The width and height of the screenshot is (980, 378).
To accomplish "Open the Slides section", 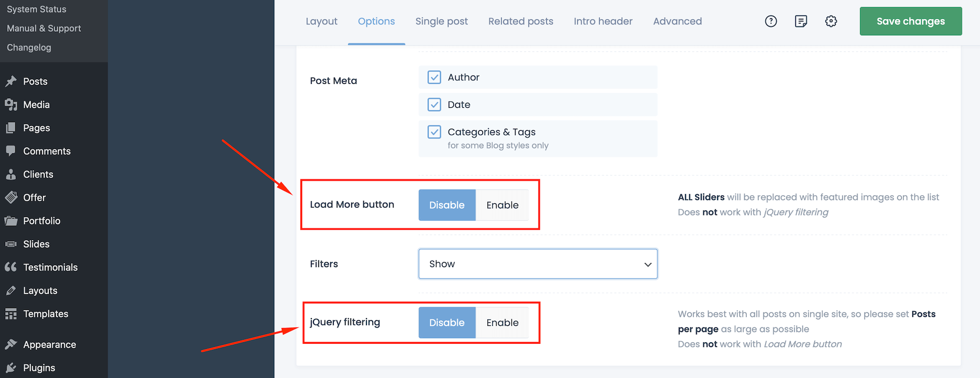I will click(x=35, y=244).
